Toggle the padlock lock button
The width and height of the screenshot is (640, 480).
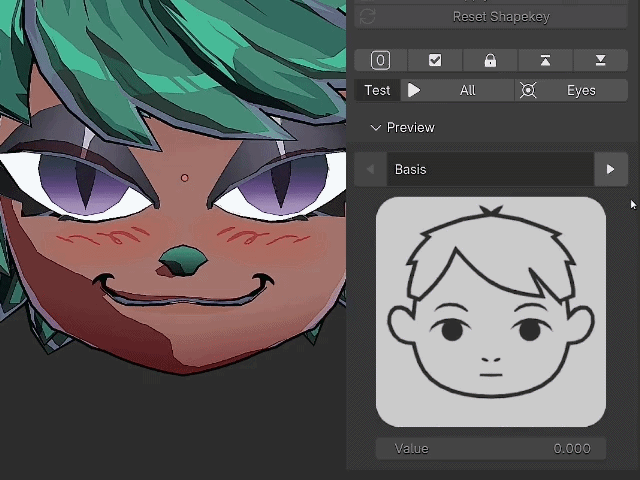[490, 60]
